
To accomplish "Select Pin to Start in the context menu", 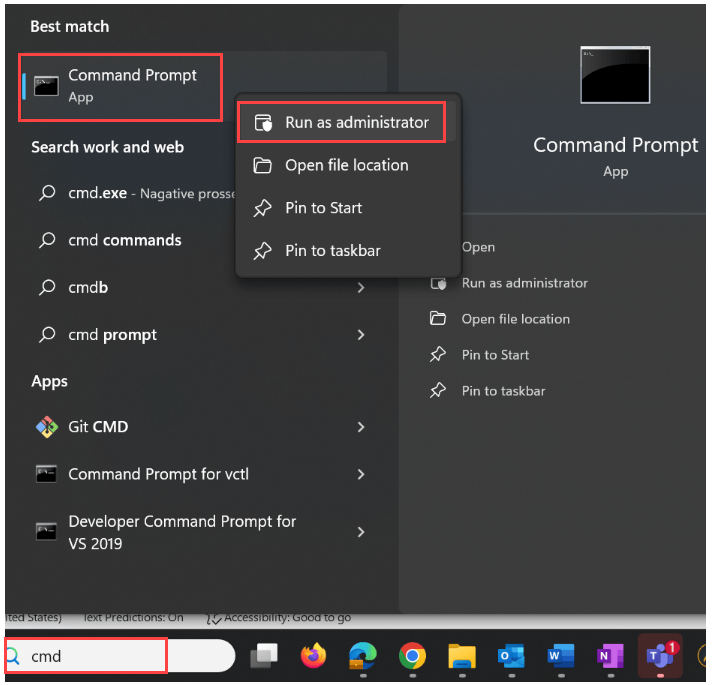I will tap(323, 208).
